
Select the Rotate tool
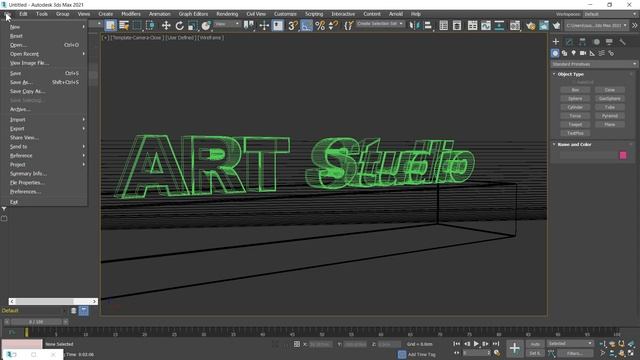point(179,26)
